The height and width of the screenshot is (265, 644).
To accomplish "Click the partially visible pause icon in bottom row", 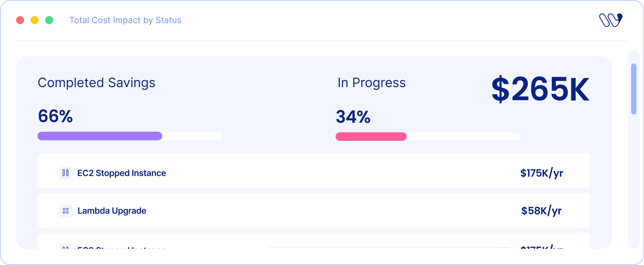I will click(x=65, y=246).
